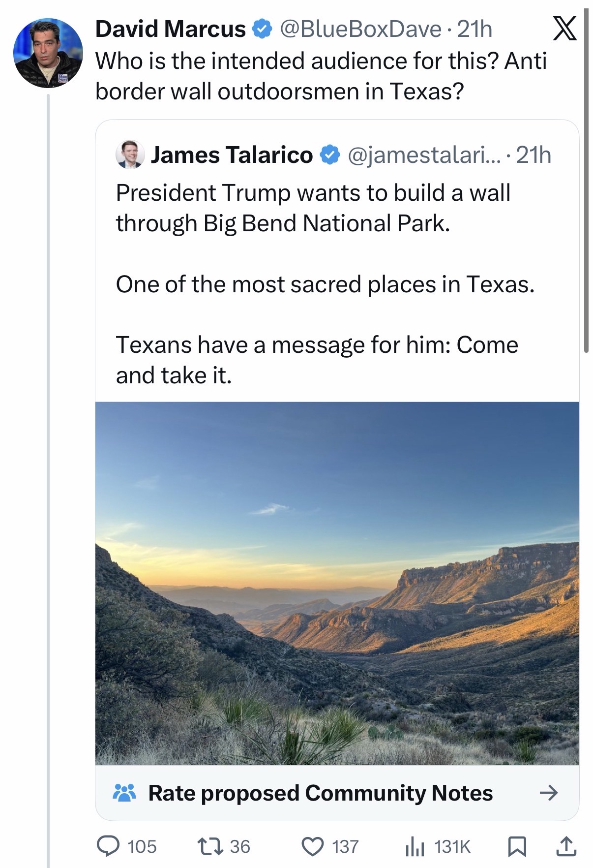This screenshot has height=868, width=593.
Task: Click David Marcus display name
Action: [170, 29]
